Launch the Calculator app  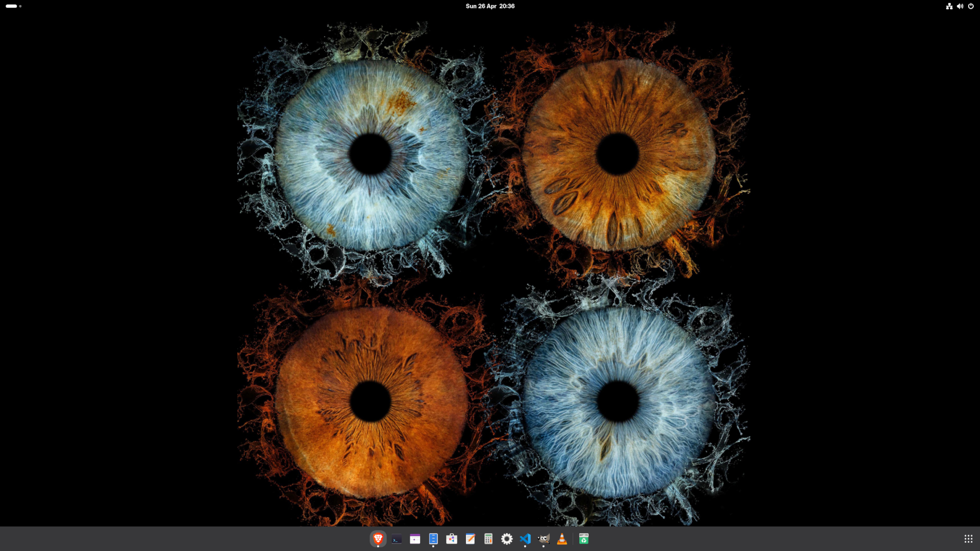pyautogui.click(x=488, y=539)
